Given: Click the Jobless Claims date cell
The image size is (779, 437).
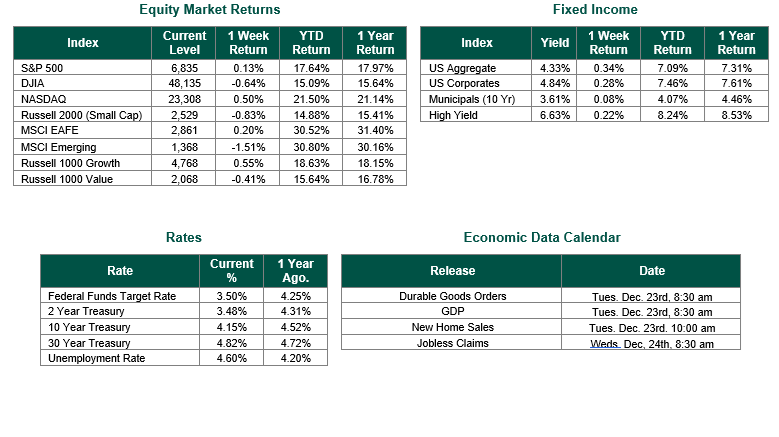Looking at the screenshot, I should click(x=651, y=344).
